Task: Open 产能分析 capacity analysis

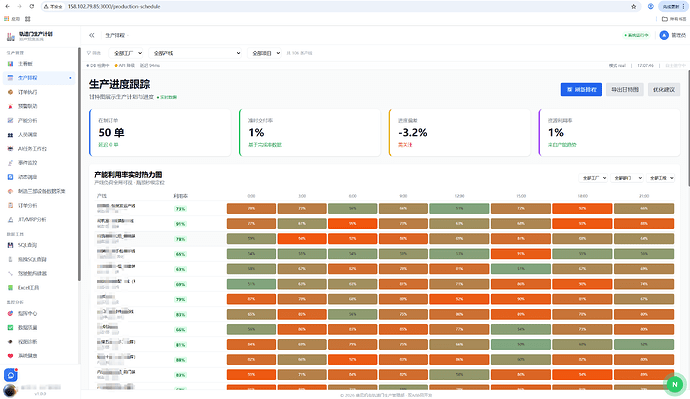Action: pos(40,120)
